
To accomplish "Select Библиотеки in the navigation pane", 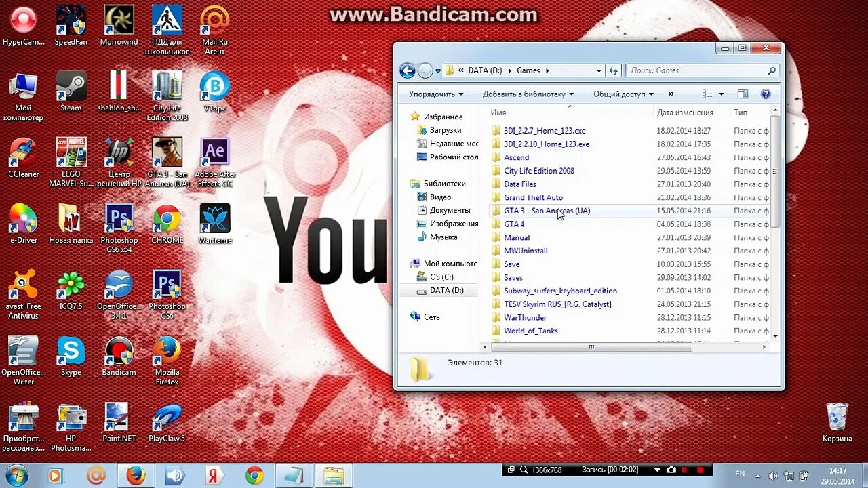I will pyautogui.click(x=444, y=184).
